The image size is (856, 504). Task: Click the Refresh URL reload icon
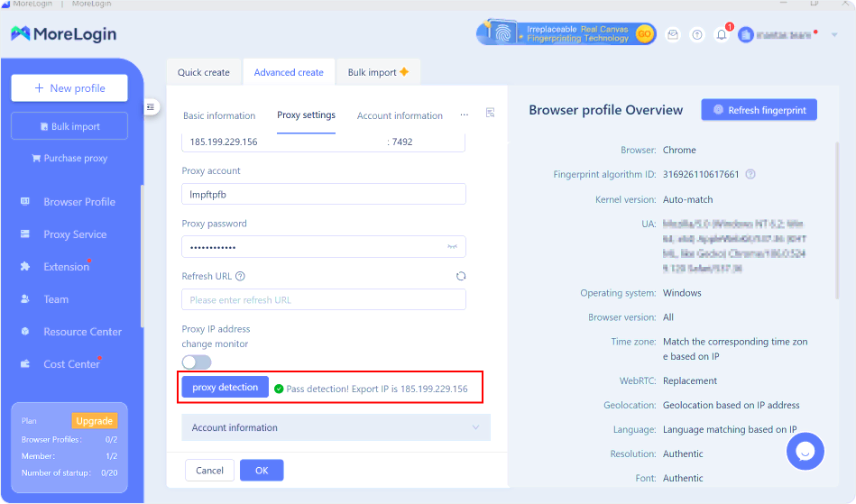461,276
